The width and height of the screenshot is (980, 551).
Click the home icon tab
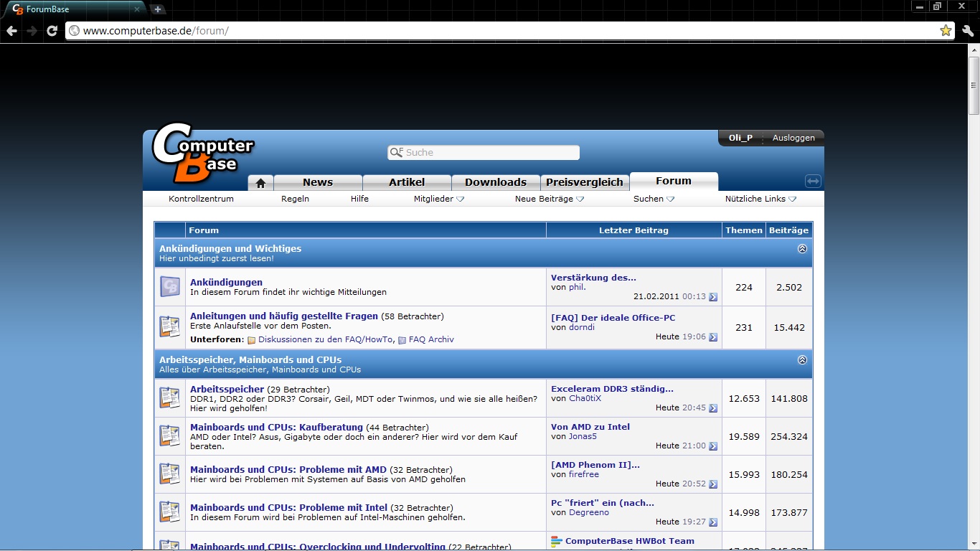coord(260,182)
